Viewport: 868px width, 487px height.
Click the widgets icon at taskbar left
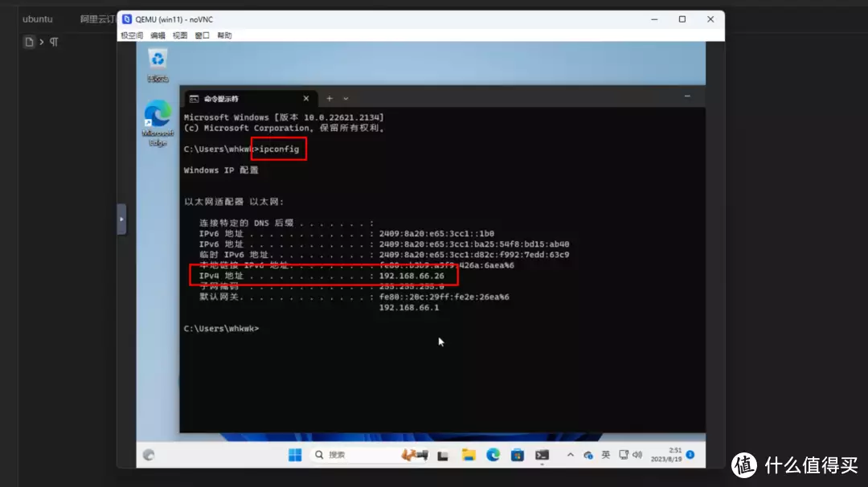pos(149,455)
